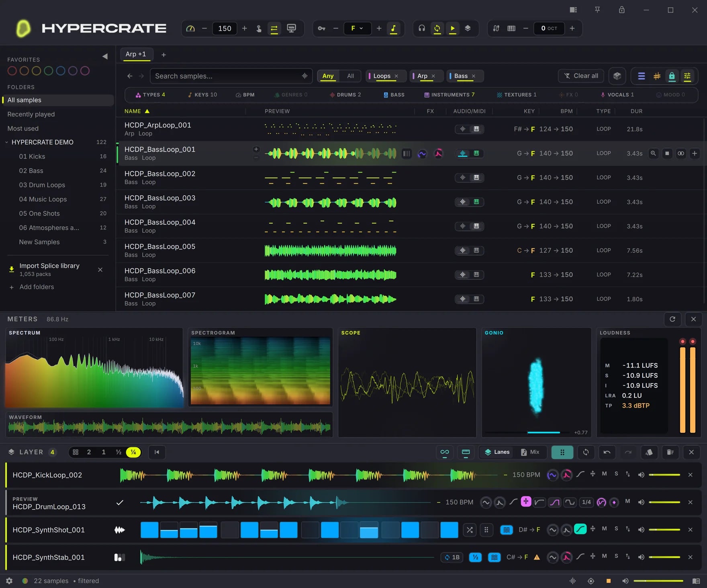Toggle the yellow note key-sync icon
The width and height of the screenshot is (707, 588).
point(393,29)
